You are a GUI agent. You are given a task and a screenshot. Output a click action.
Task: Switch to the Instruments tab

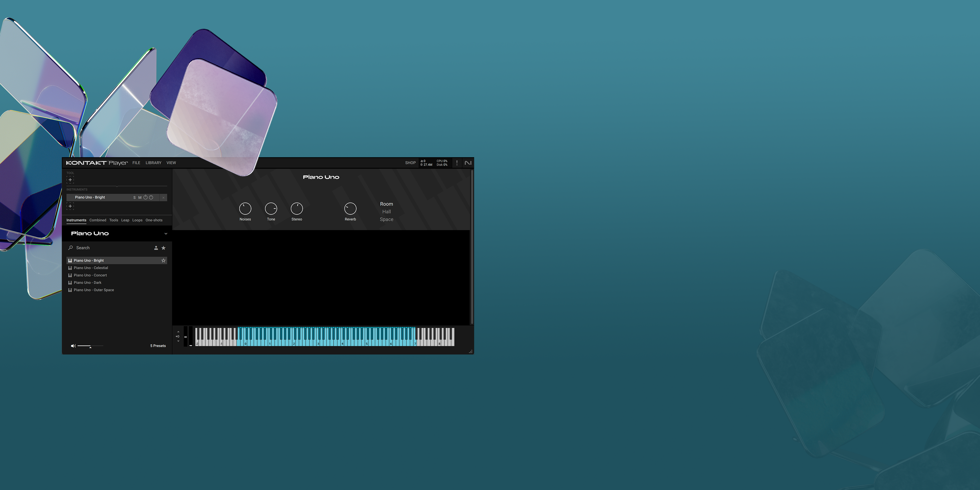(x=77, y=220)
